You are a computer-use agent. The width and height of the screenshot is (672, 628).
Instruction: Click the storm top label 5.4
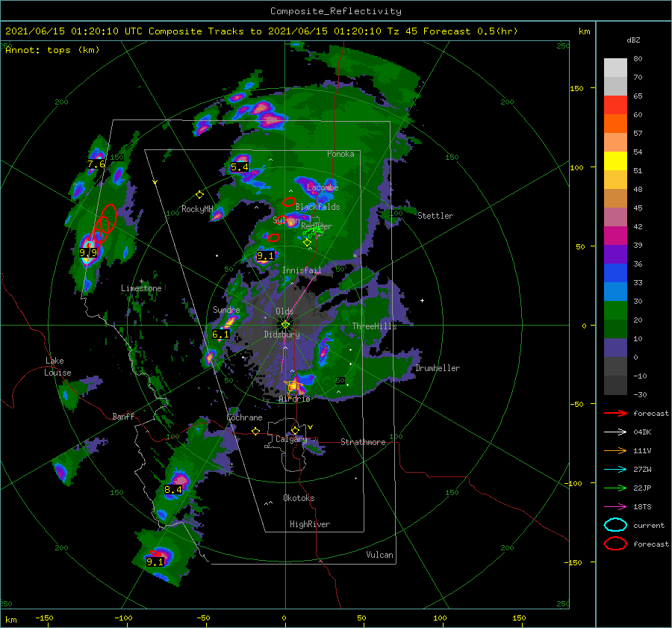239,167
